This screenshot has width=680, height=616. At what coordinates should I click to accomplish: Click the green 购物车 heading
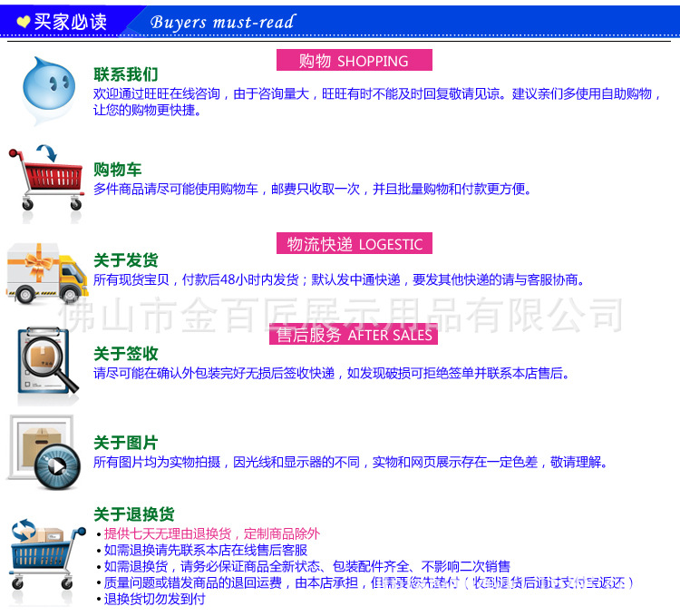click(118, 170)
